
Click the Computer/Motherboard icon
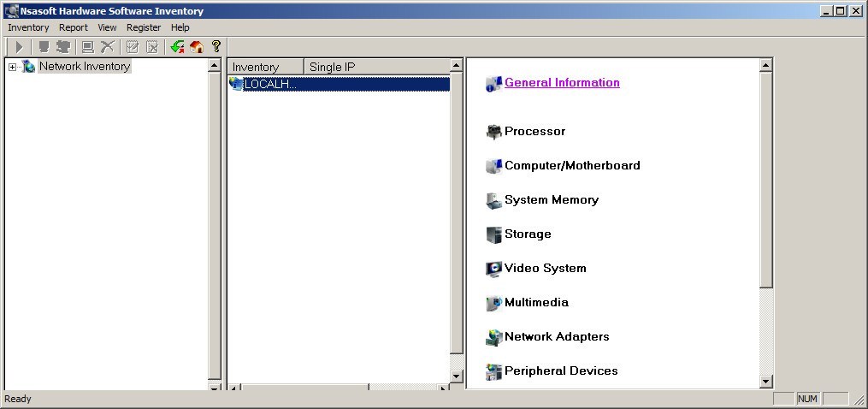click(x=493, y=166)
